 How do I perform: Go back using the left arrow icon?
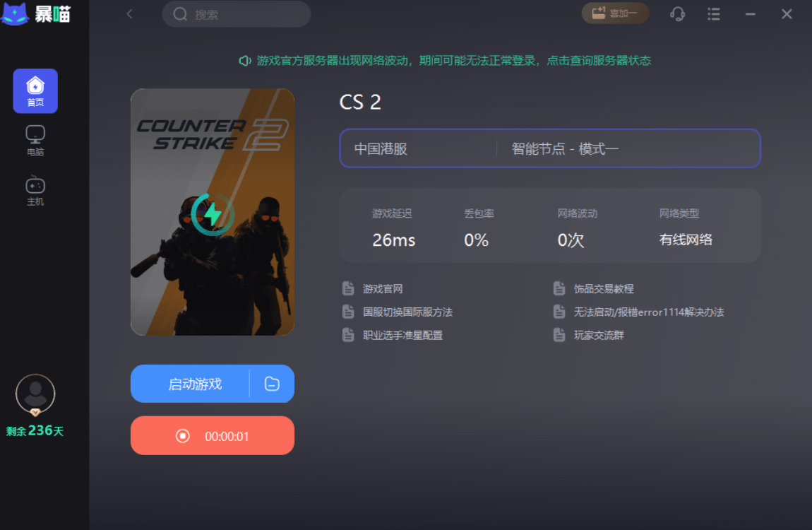(129, 14)
